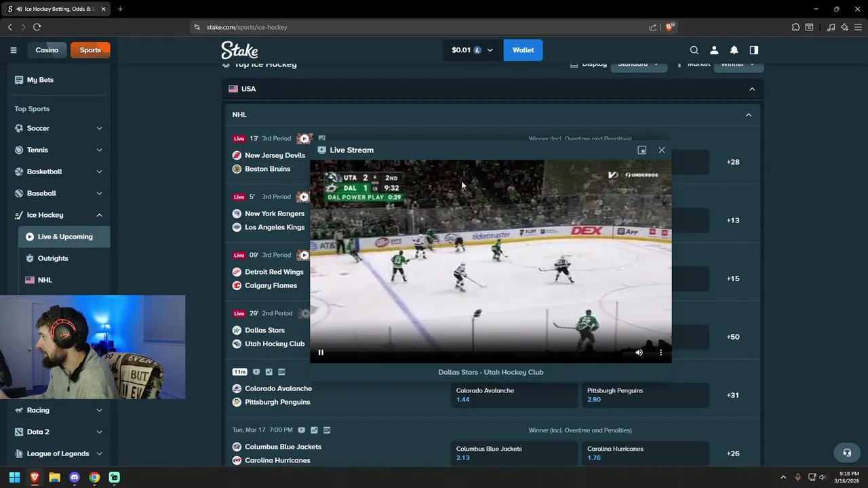Open the site search magnifier
The height and width of the screenshot is (488, 868).
click(x=694, y=50)
